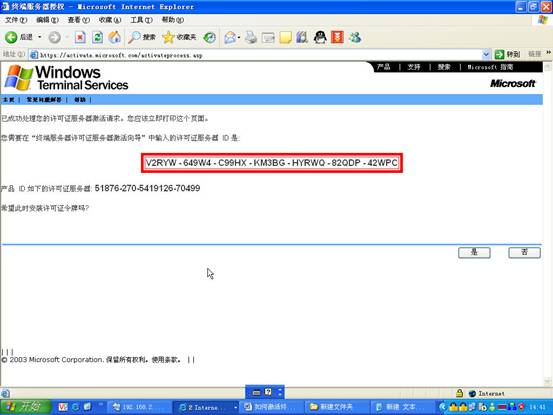553x415 pixels.
Task: Click 搜索 link in black header
Action: tap(444, 67)
